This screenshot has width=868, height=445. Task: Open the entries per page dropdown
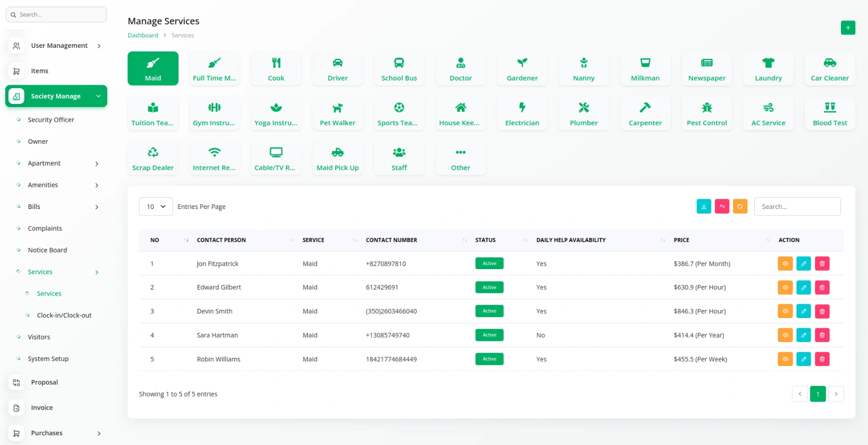156,206
